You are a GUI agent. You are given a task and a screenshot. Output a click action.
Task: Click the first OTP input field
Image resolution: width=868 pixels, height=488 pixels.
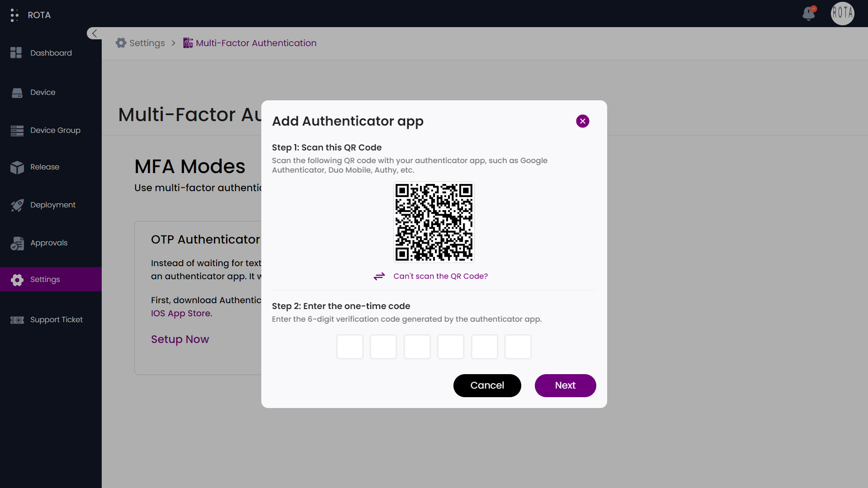(349, 347)
